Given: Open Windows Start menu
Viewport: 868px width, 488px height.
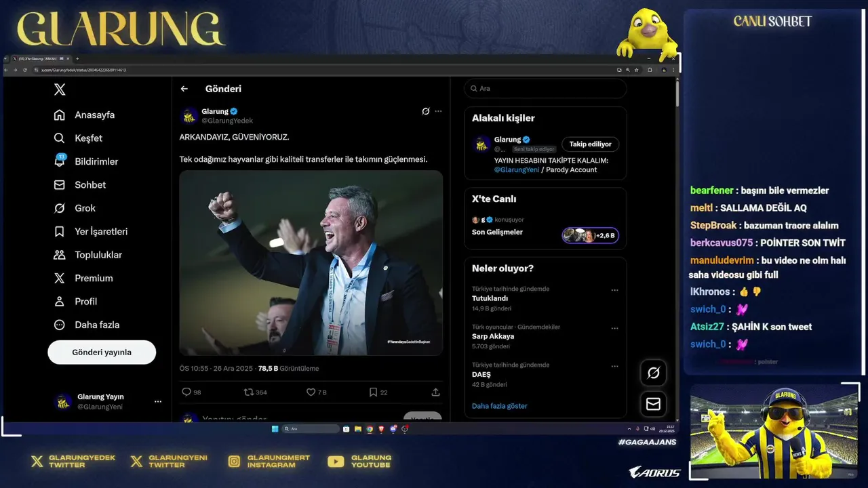Looking at the screenshot, I should 275,429.
